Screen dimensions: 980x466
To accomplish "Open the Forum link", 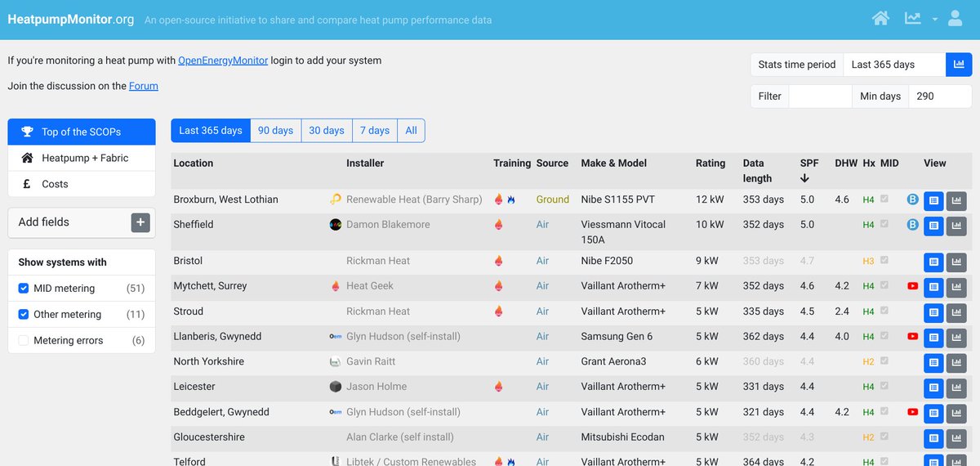I will [144, 86].
